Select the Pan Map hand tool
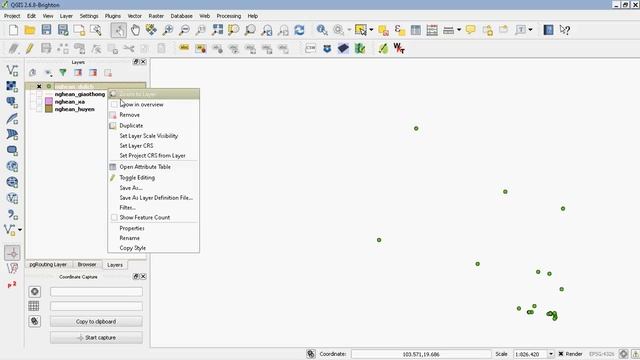 135,30
